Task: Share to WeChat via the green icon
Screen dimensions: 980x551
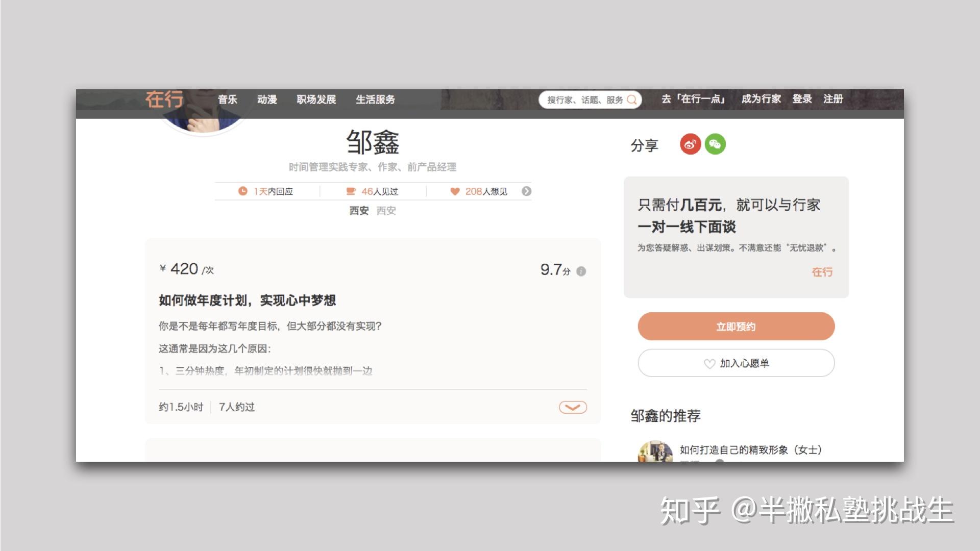Action: click(x=715, y=144)
